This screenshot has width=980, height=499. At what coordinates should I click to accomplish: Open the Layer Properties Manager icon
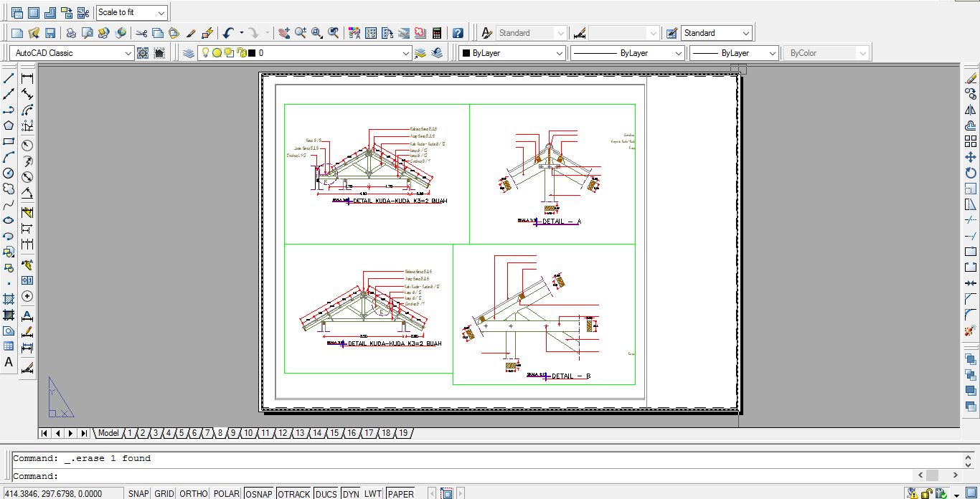coord(188,53)
